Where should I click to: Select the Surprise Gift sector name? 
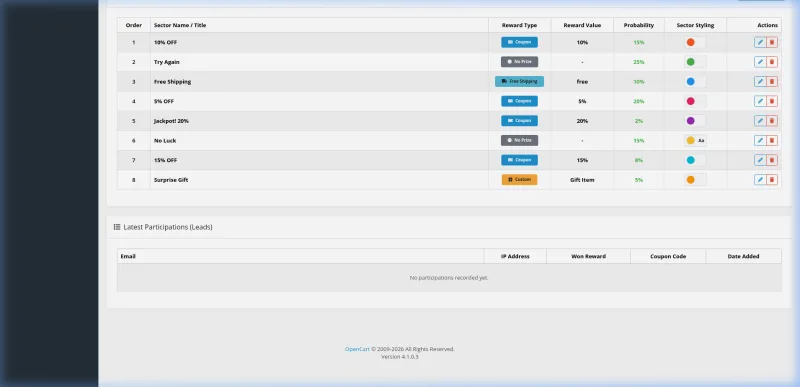(x=171, y=179)
